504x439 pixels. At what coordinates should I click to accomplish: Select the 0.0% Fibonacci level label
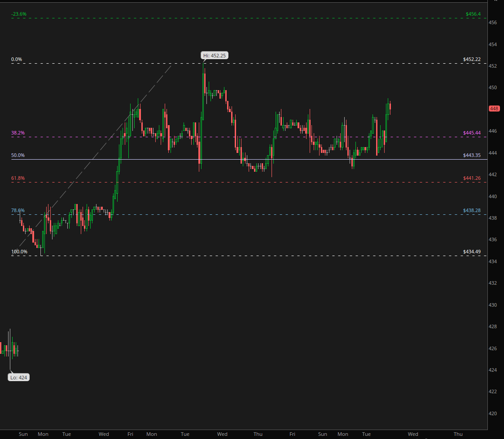pos(17,60)
